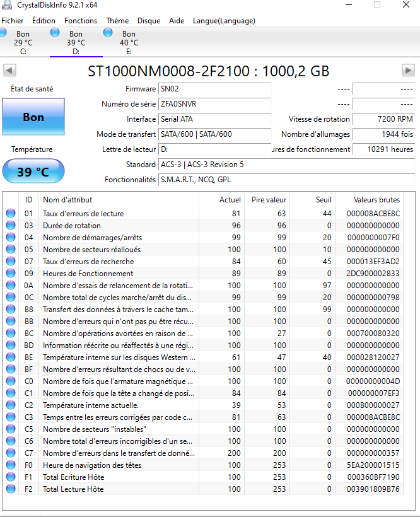
Task: Click the Standard field ACS-3 Revision 5
Action: [286, 165]
